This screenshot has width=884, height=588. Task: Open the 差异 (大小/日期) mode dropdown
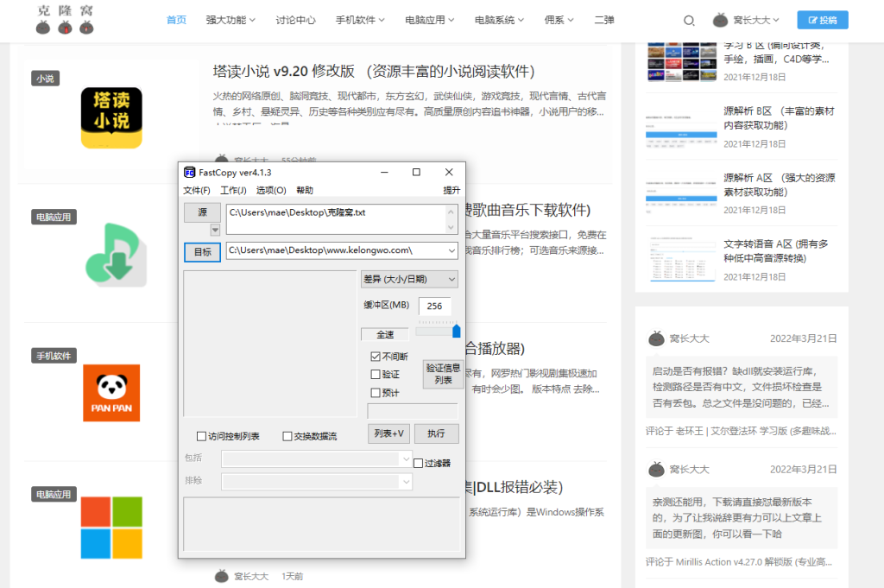click(x=409, y=279)
